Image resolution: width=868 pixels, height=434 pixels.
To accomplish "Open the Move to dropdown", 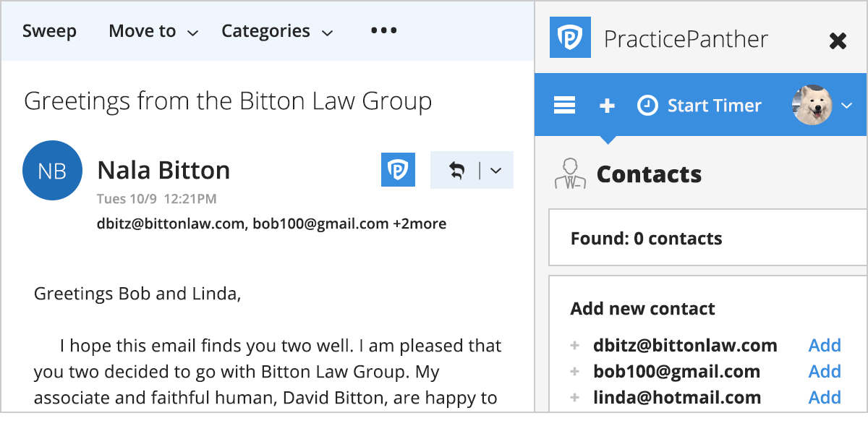I will [153, 31].
